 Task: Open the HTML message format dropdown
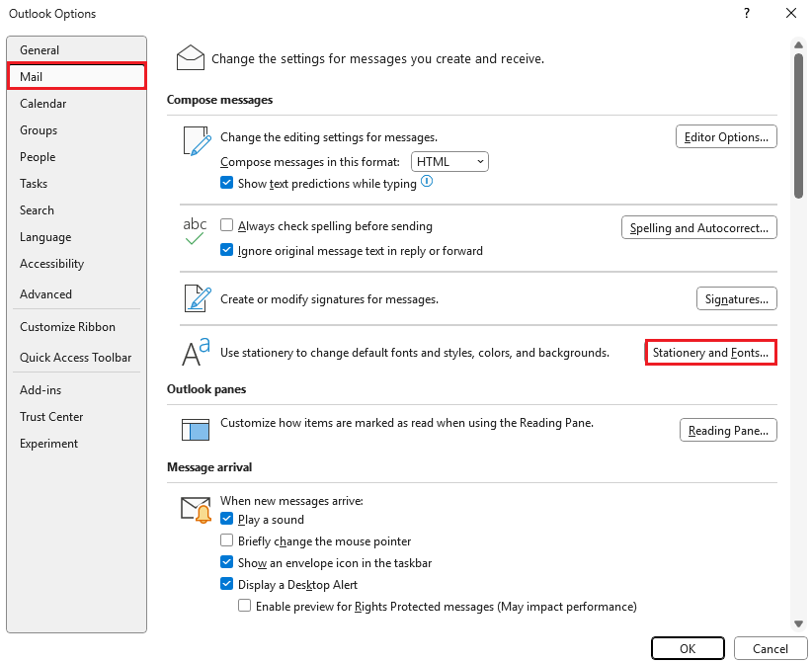(449, 161)
